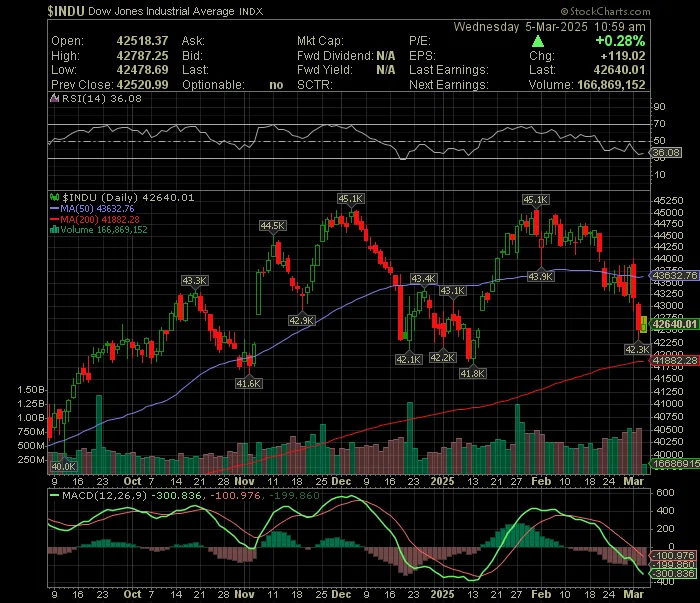Select the Prev Close value 42520.99
700x603 pixels.
[142, 85]
